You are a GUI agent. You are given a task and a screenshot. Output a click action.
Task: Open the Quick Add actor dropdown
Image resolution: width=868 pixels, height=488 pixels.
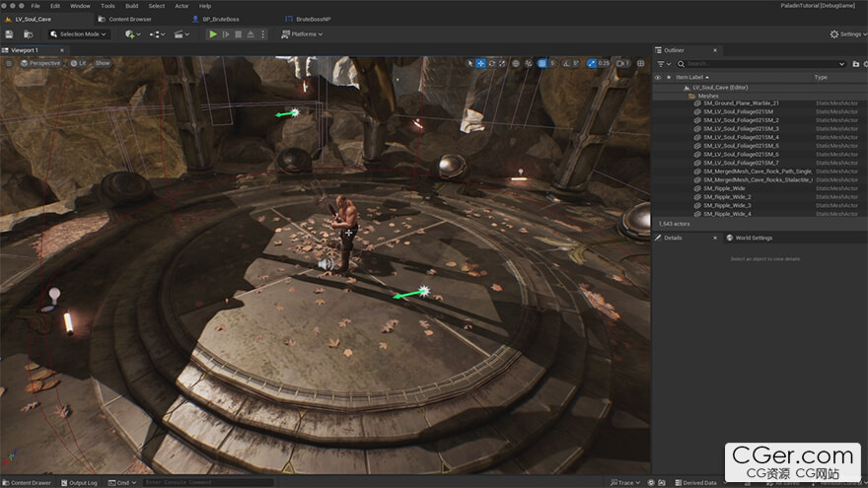tap(132, 35)
